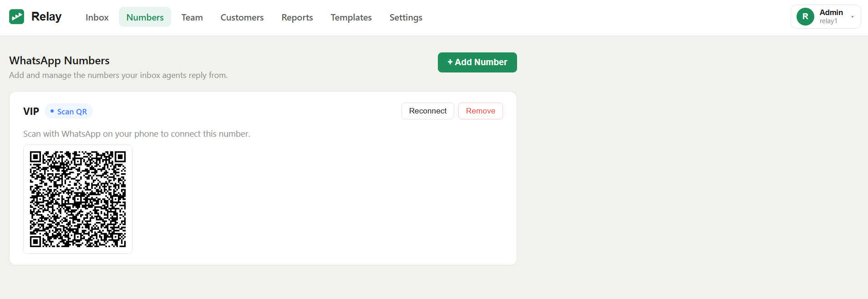Select the Numbers tab
This screenshot has width=868, height=299.
145,17
